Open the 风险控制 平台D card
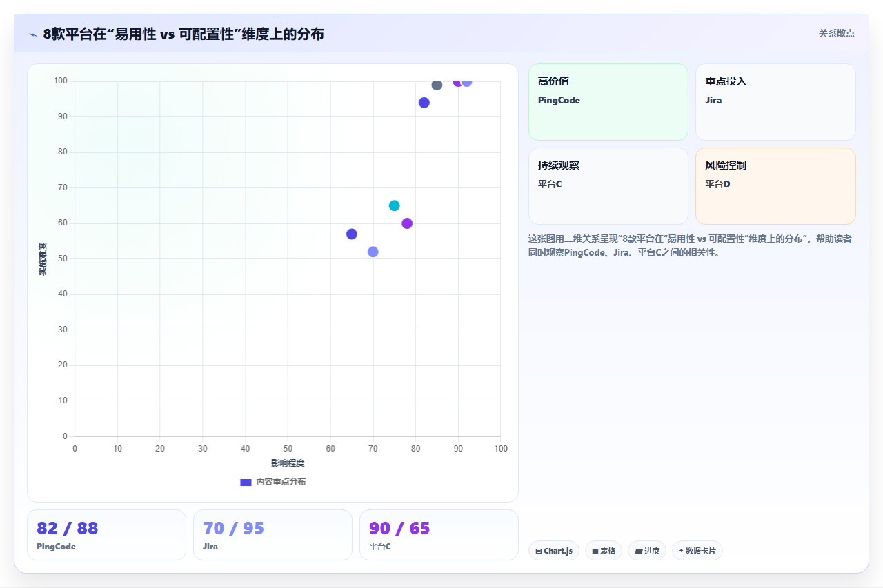This screenshot has height=588, width=883. [x=775, y=186]
